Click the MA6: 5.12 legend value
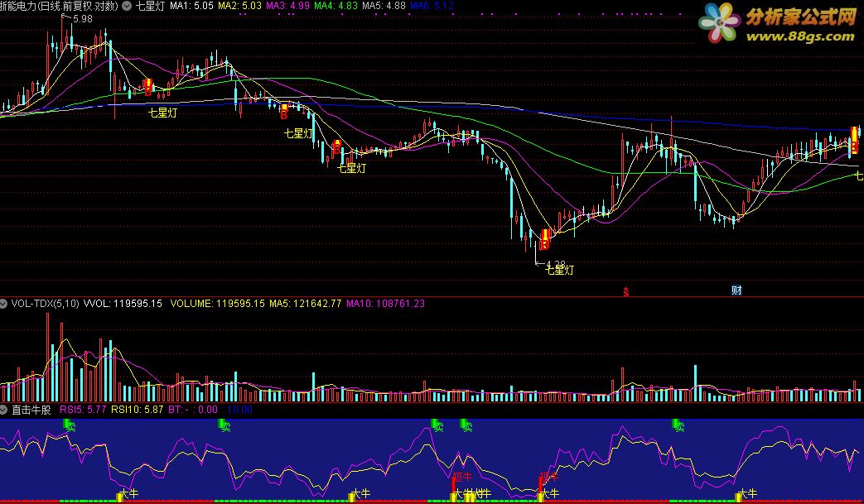This screenshot has height=504, width=864. pos(432,6)
